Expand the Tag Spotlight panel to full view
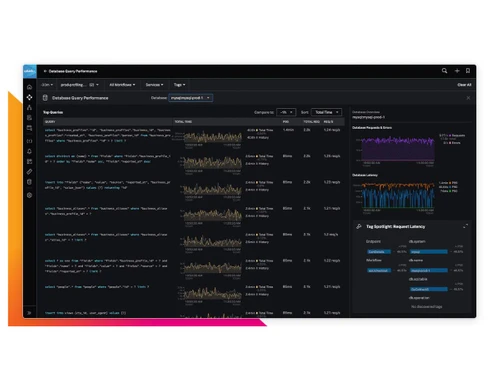Image resolution: width=500 pixels, height=375 pixels. [x=465, y=226]
